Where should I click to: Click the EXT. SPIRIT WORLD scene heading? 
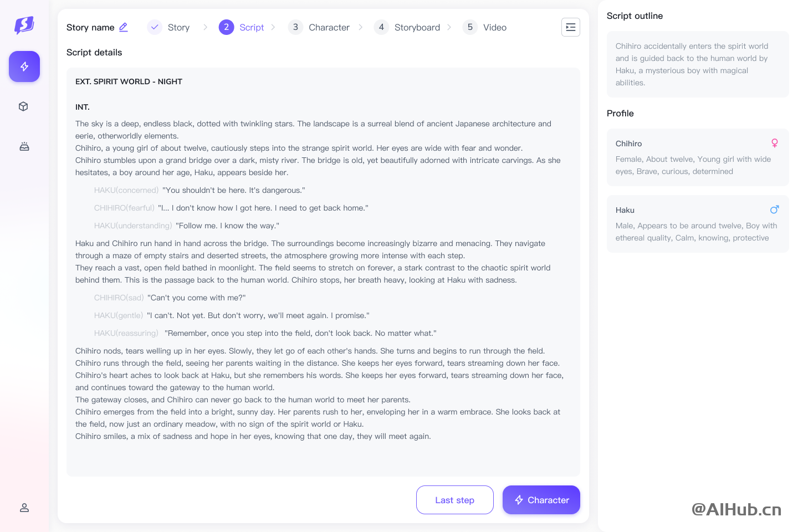point(129,81)
